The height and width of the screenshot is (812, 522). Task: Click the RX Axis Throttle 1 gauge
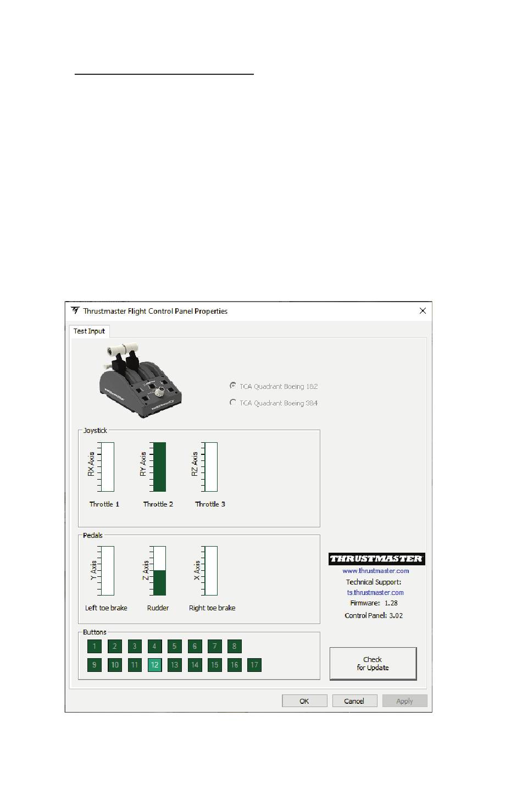(x=107, y=466)
